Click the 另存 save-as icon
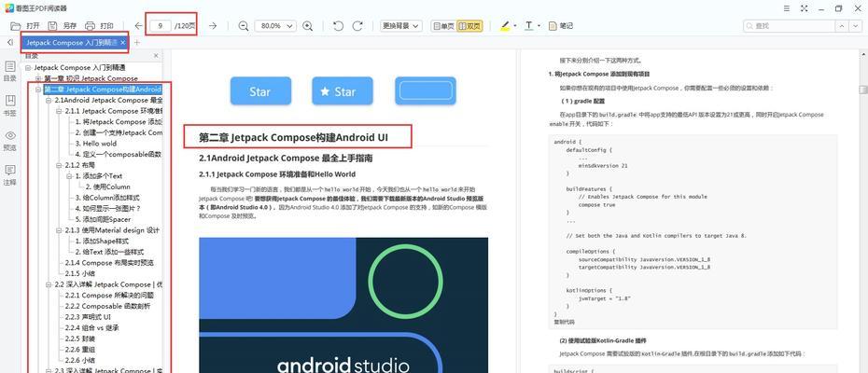Screen dimensions: 868x373 pos(52,26)
